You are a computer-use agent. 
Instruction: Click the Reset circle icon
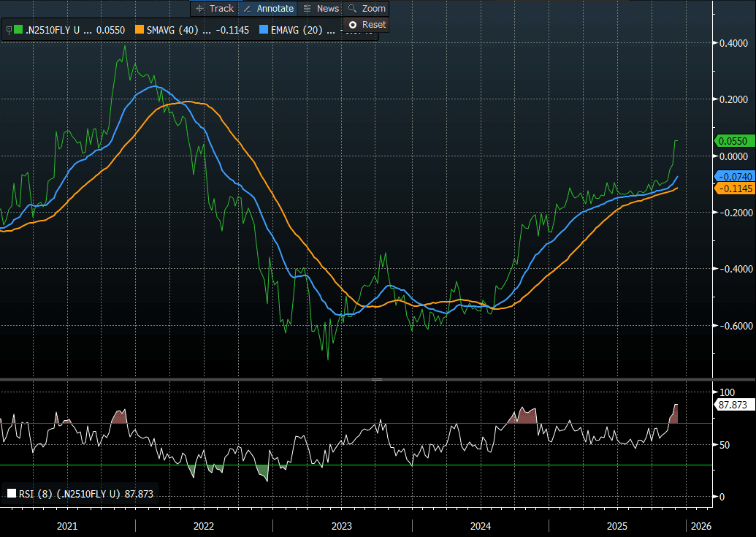point(353,25)
